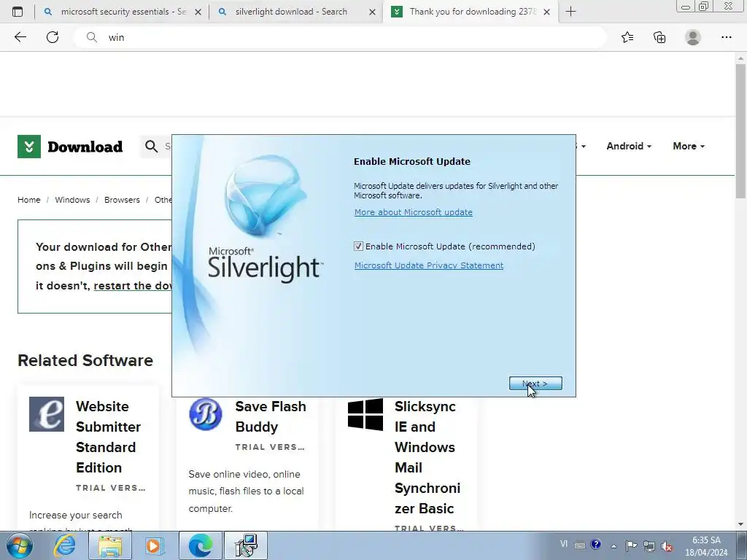Go to Home breadcrumb link

29,200
